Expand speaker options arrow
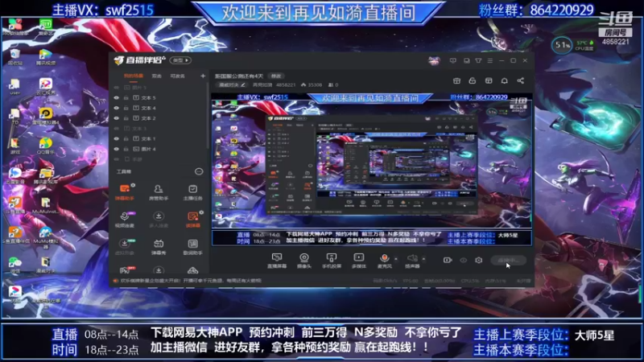This screenshot has width=644, height=362. [423, 259]
